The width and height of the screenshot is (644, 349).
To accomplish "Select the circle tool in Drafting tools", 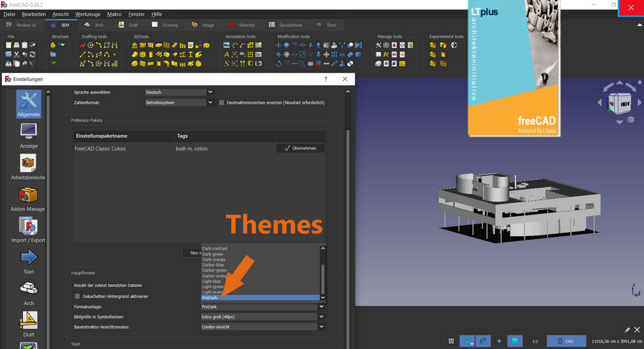I will click(x=90, y=45).
